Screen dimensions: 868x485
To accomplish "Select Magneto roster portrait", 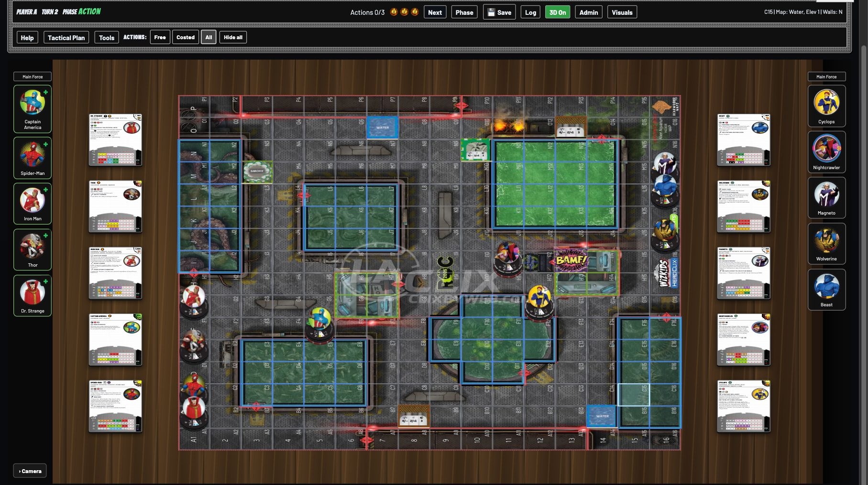I will [826, 198].
